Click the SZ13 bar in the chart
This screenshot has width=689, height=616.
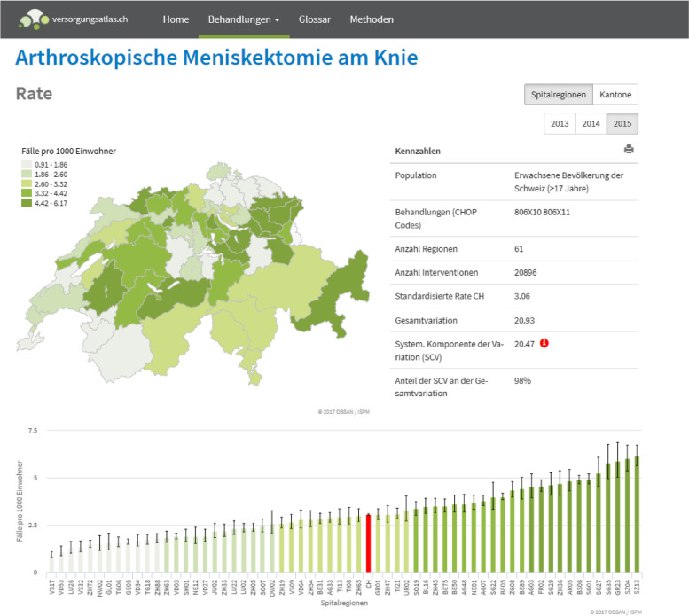pyautogui.click(x=637, y=514)
